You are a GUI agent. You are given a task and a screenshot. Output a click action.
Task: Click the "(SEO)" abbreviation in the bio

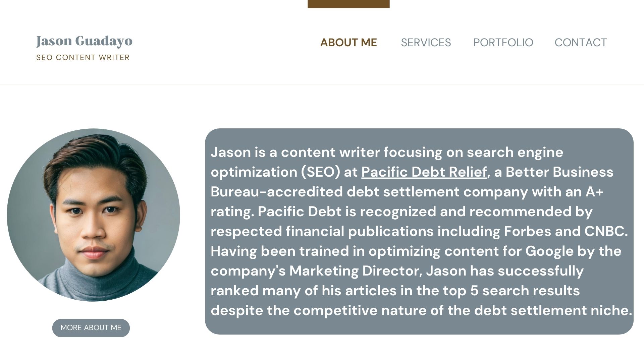(x=321, y=172)
